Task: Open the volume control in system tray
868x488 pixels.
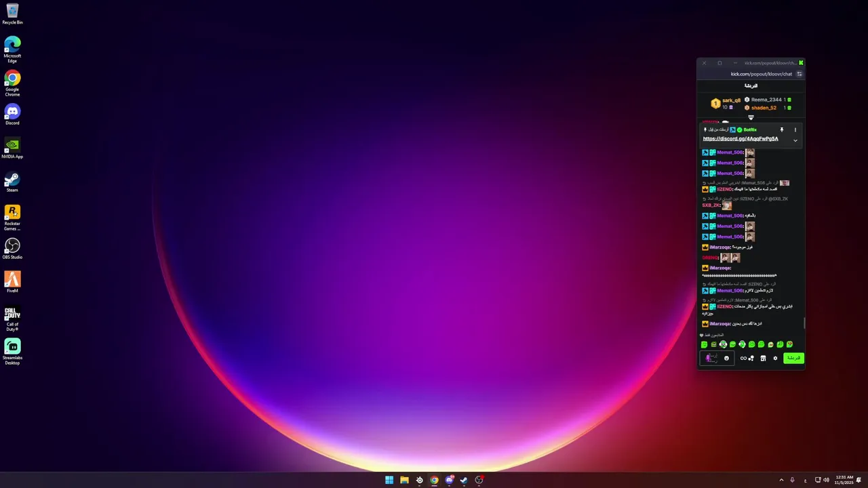Action: coord(826,480)
